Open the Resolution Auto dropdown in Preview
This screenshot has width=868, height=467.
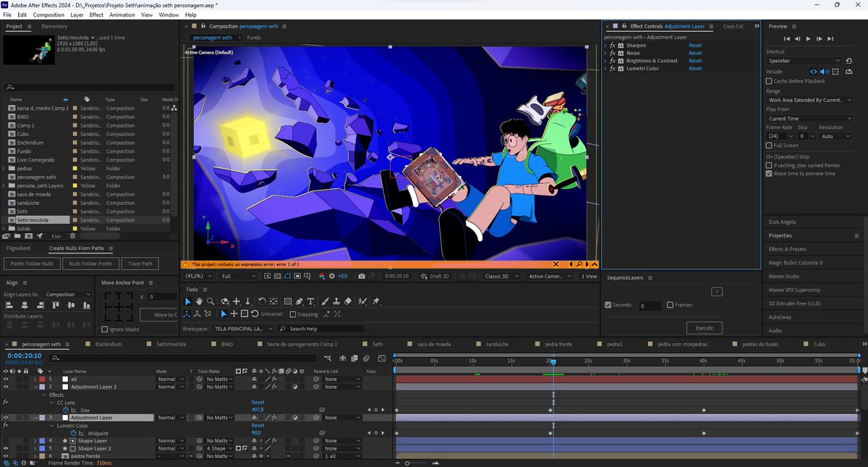point(835,136)
